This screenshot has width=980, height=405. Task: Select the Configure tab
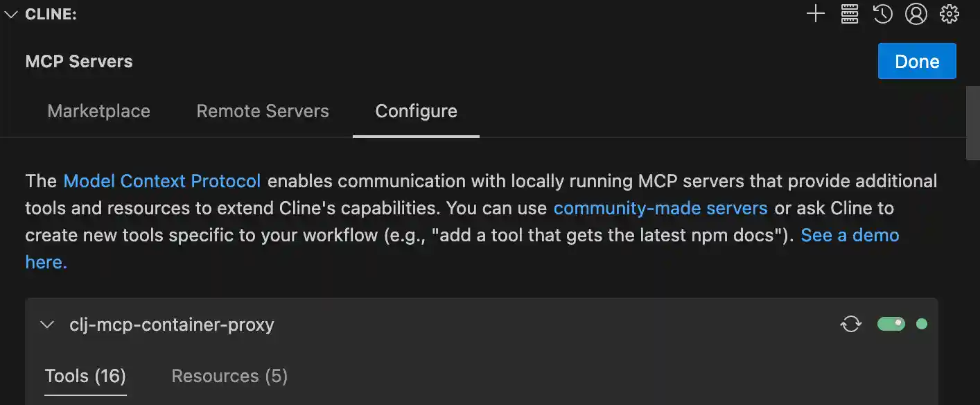[x=416, y=111]
